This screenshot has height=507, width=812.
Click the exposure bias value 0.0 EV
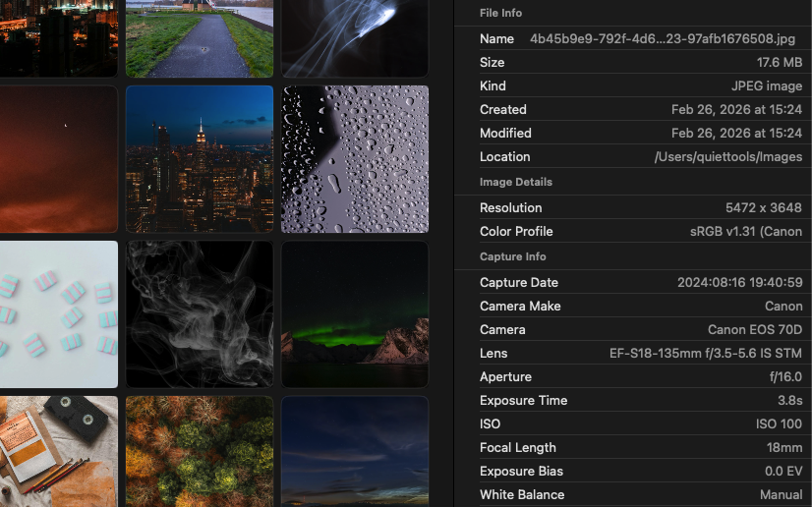tap(783, 472)
